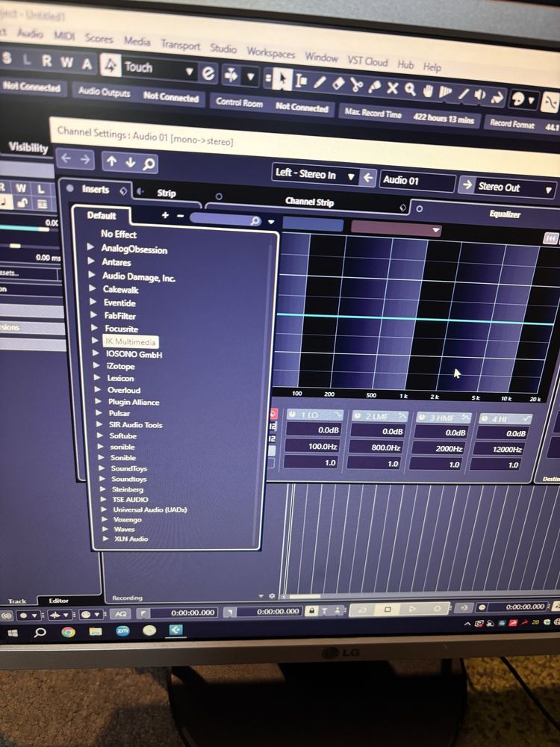Image resolution: width=560 pixels, height=747 pixels.
Task: Toggle Write automation W button
Action: (x=66, y=62)
